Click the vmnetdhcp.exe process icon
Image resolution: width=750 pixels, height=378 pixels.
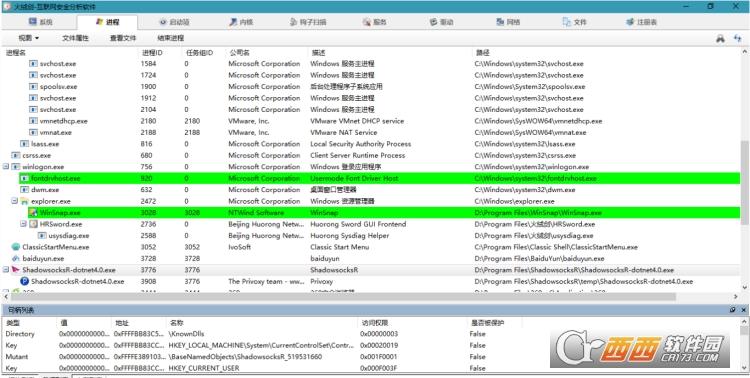[x=33, y=121]
